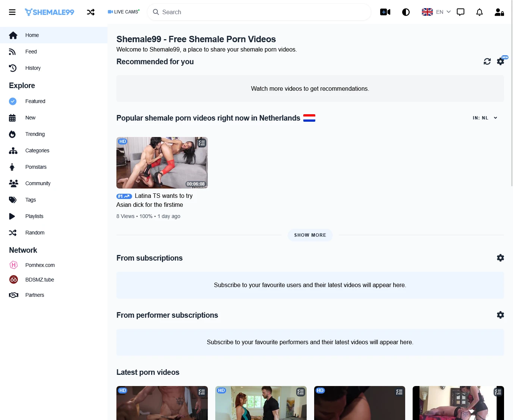Select Featured under Explore
This screenshot has height=420, width=513.
pos(54,101)
